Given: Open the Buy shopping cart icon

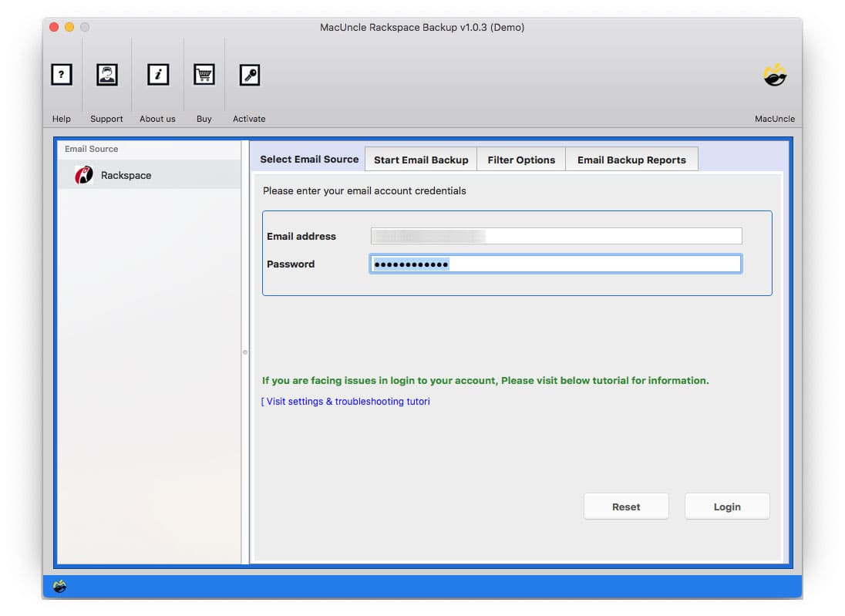Looking at the screenshot, I should pyautogui.click(x=204, y=74).
